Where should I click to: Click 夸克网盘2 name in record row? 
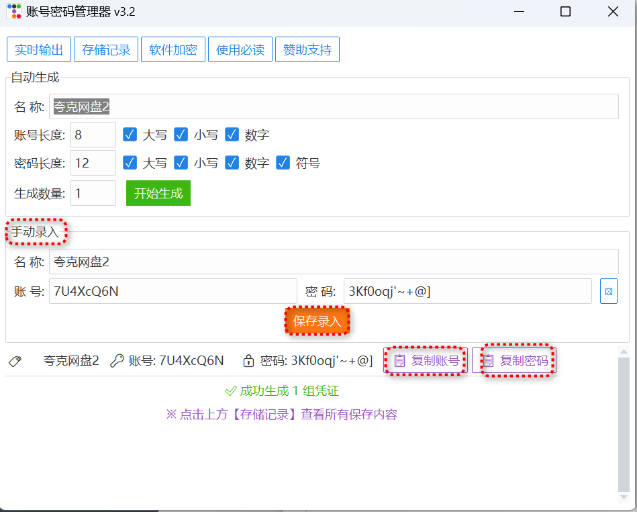tap(71, 360)
